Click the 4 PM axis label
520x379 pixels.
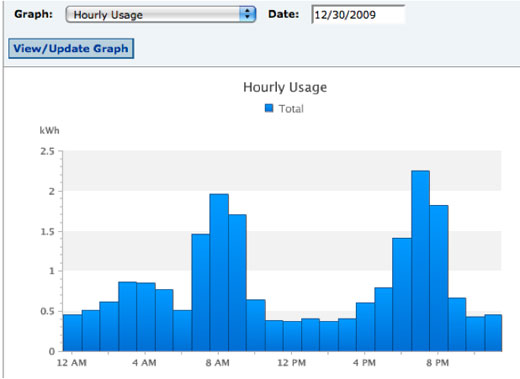pos(364,363)
